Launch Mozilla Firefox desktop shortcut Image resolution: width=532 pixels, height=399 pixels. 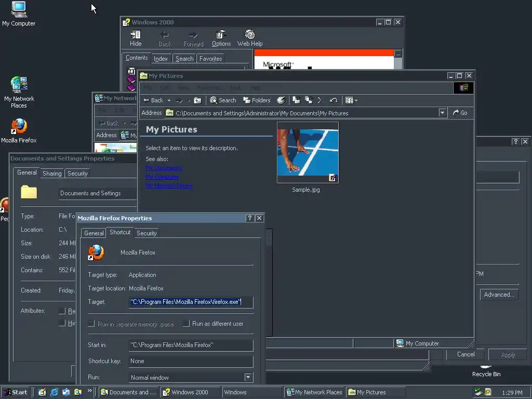tap(19, 130)
